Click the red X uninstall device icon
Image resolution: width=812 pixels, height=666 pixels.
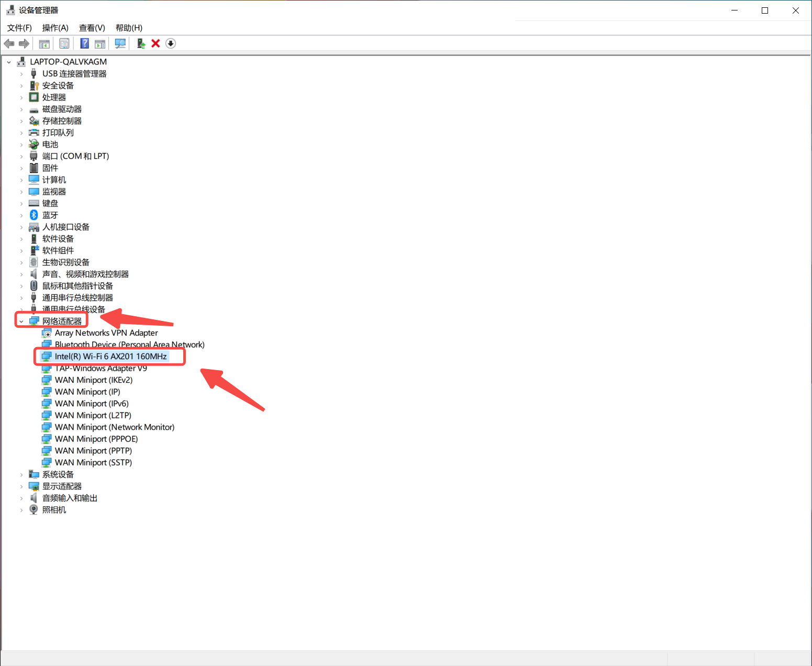tap(155, 43)
